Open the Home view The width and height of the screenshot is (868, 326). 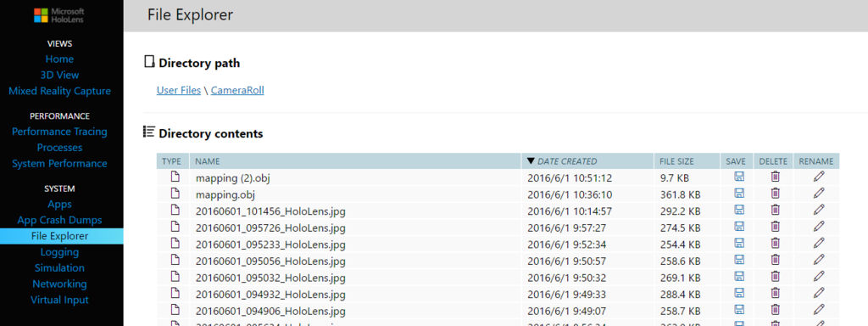coord(60,59)
